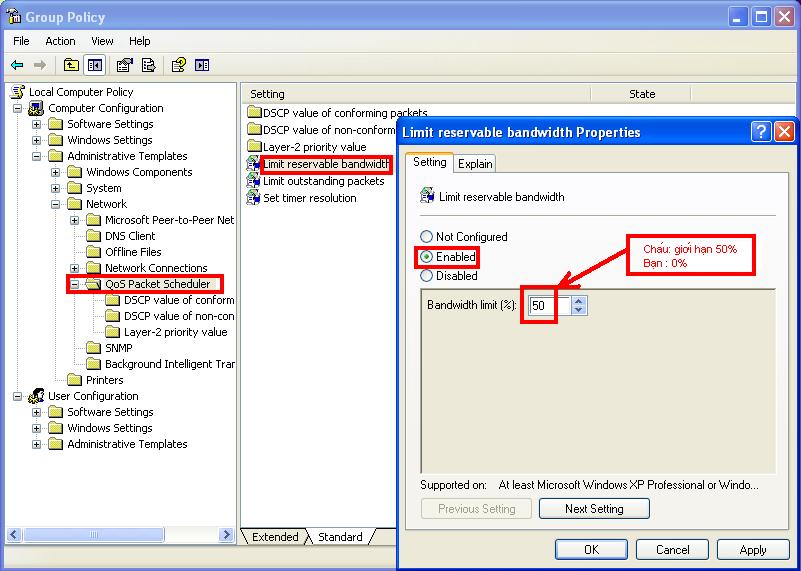Select the Setting tab in dialog
The height and width of the screenshot is (571, 801).
[x=429, y=162]
